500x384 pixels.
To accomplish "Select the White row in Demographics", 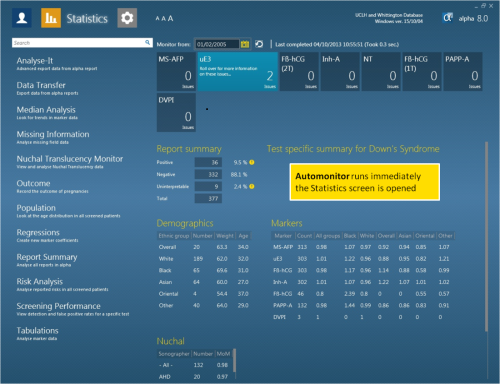I will coord(204,259).
